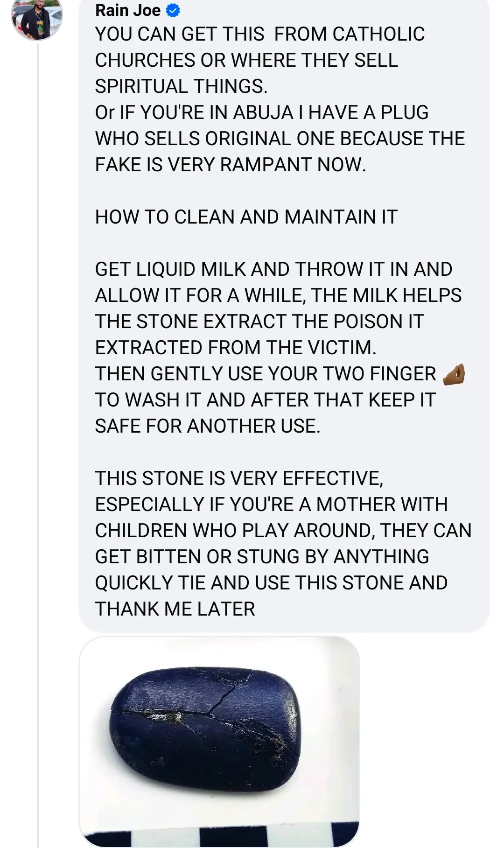Tap the 'FAKE IS VERY RAMPANT NOW.' line
The width and height of the screenshot is (504, 848).
231,165
